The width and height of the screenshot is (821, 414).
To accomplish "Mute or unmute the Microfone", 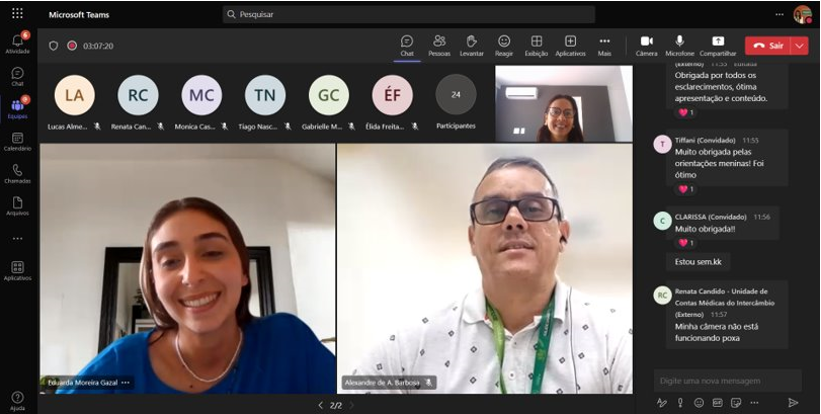I will pos(680,44).
